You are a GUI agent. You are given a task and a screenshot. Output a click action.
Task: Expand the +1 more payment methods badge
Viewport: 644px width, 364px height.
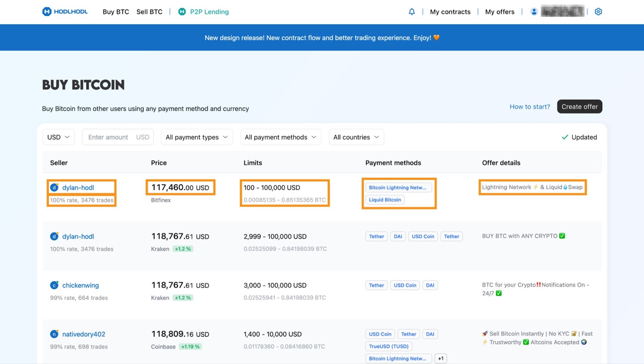click(441, 358)
